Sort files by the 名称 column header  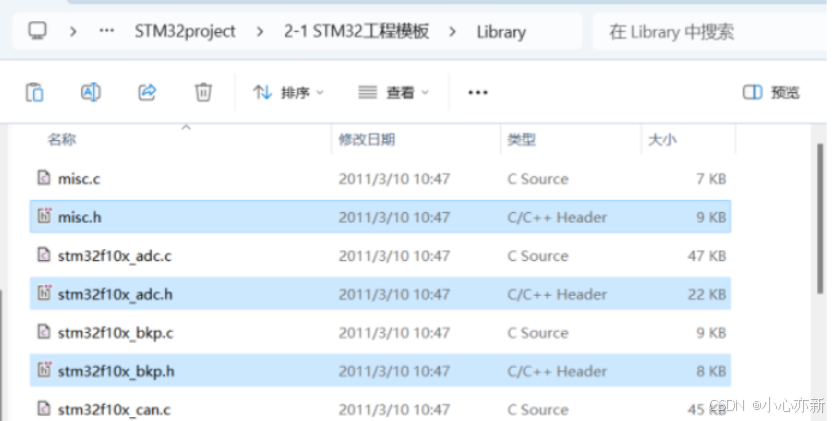coord(61,140)
